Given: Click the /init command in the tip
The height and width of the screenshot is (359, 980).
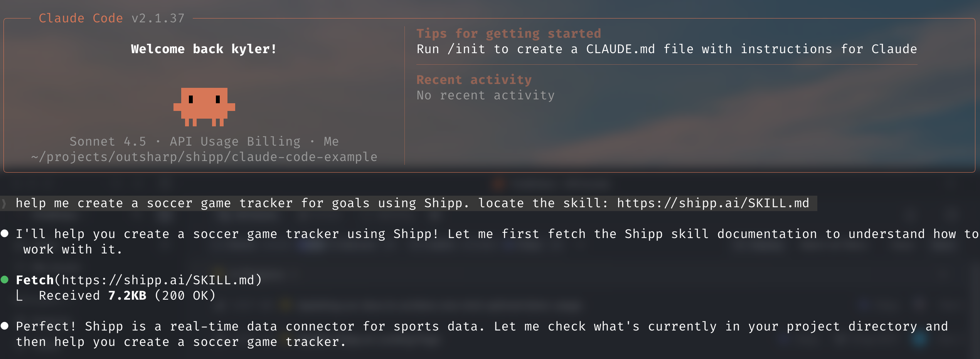Looking at the screenshot, I should (466, 49).
